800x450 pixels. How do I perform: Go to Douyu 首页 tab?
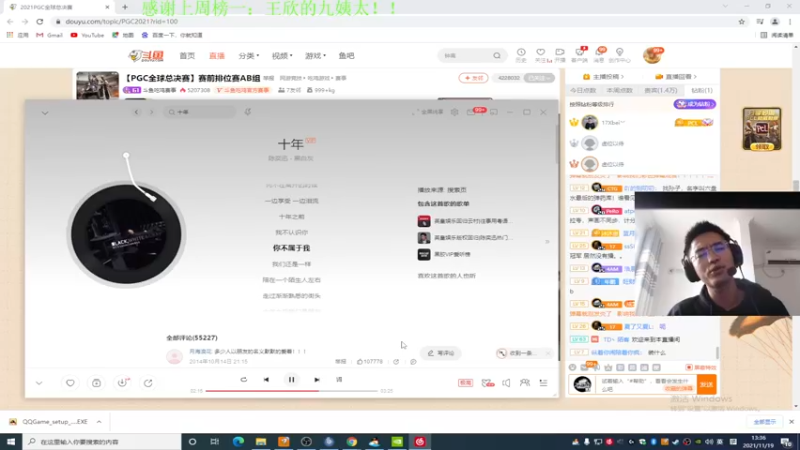187,56
